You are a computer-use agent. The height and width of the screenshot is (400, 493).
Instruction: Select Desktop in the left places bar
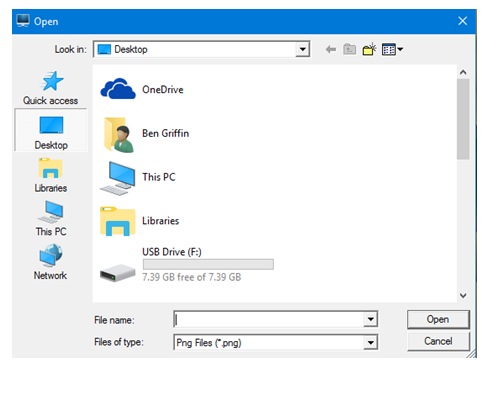[51, 130]
